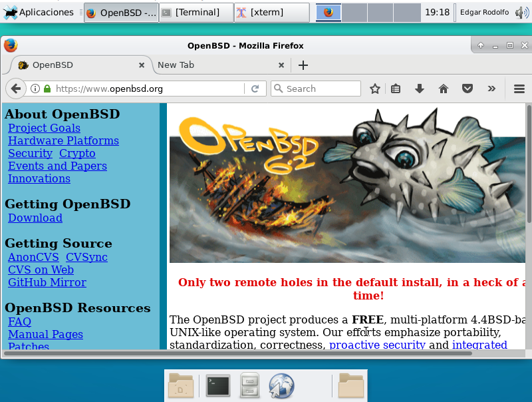Save the page to Pocket

pos(467,88)
